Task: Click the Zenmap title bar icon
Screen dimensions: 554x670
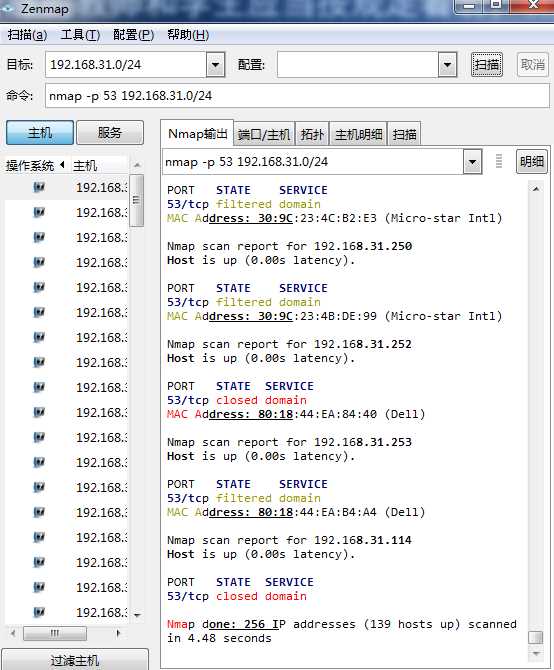Action: click(x=8, y=8)
